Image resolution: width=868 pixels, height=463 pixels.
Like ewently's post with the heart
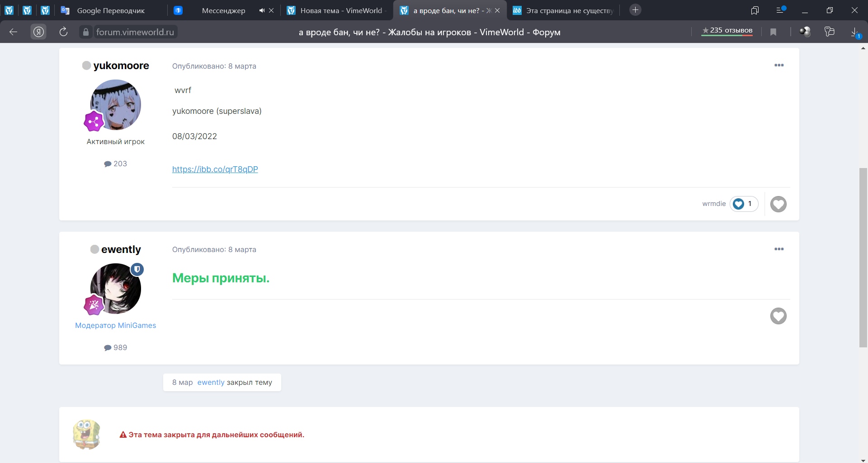[x=778, y=316]
